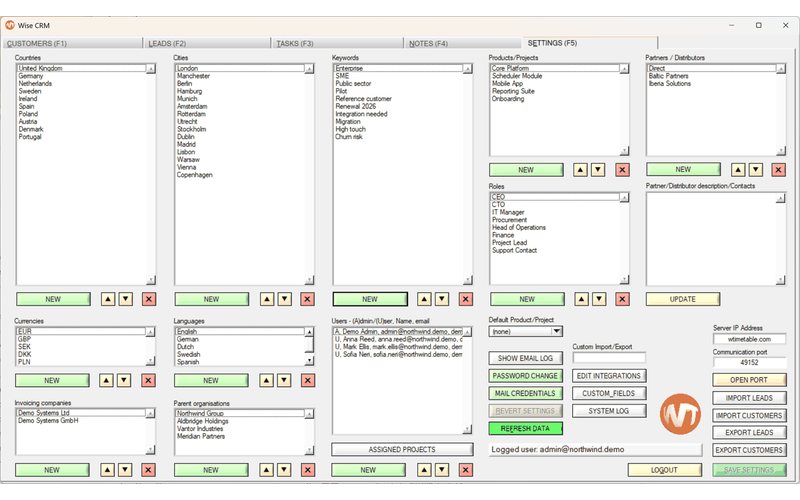Delete selected country with red X
Image resolution: width=800 pixels, height=500 pixels.
149,299
